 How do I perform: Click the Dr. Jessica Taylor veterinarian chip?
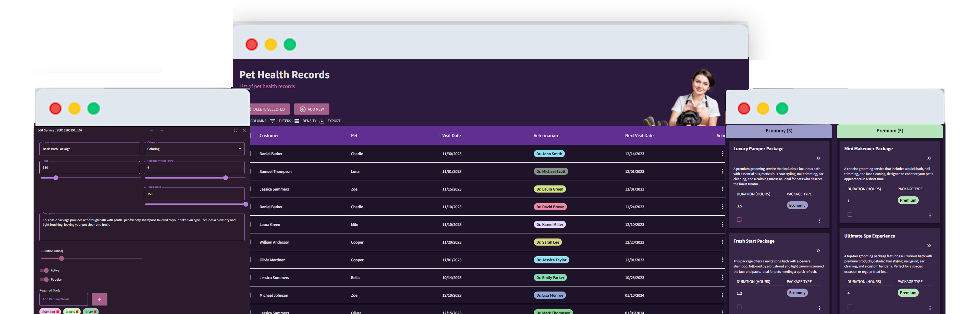(551, 260)
